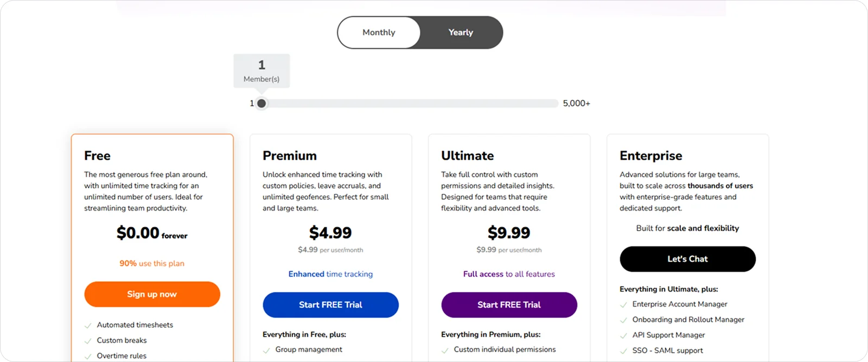Click the Let's Chat button
Viewport: 868px width, 362px height.
(687, 259)
